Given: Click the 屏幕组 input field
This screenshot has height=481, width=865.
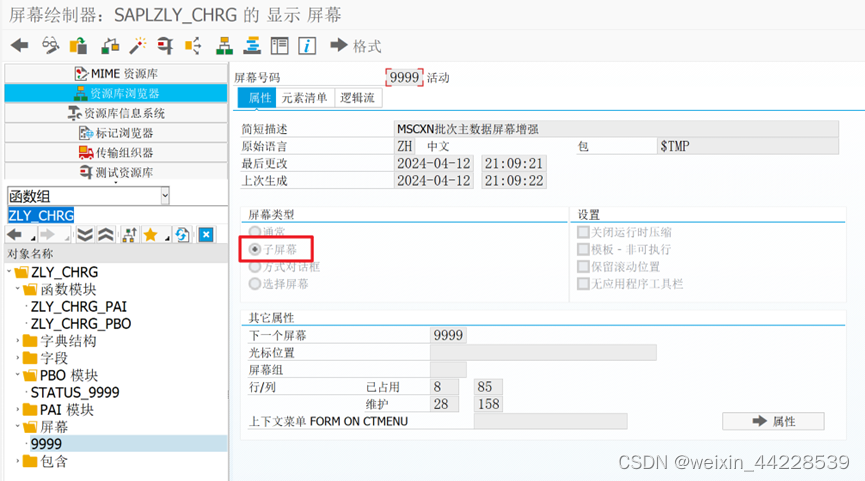Looking at the screenshot, I should pyautogui.click(x=448, y=370).
